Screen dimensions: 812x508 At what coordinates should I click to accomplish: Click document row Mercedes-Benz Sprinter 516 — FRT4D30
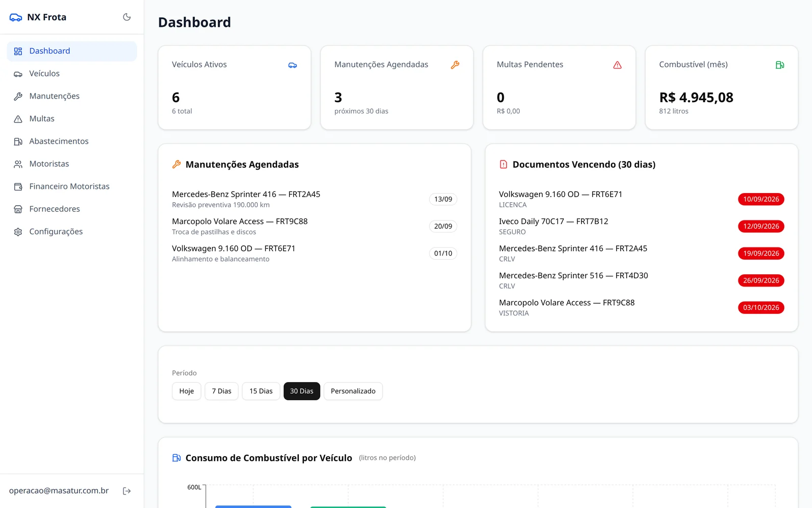pos(641,280)
